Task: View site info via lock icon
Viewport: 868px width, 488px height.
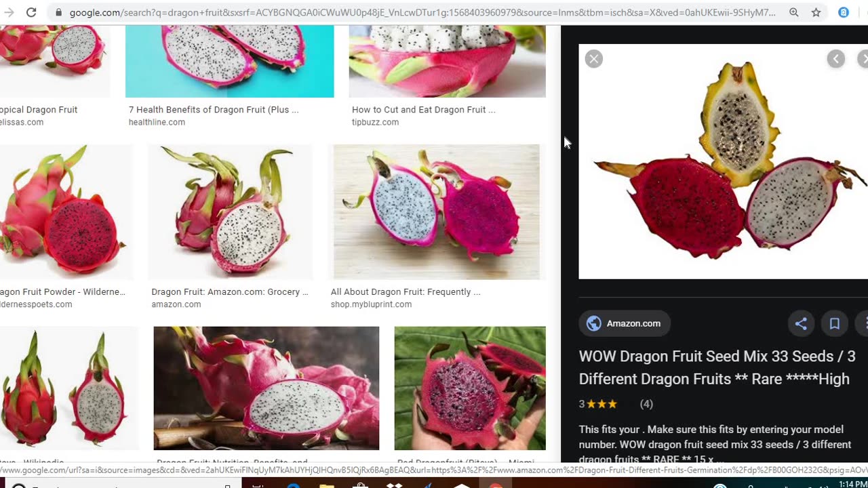Action: pos(58,12)
